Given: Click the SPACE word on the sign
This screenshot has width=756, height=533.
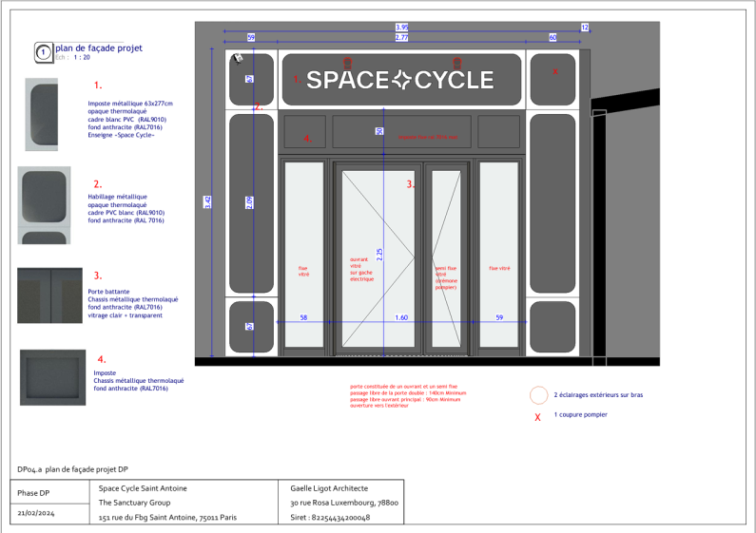Looking at the screenshot, I should point(348,80).
